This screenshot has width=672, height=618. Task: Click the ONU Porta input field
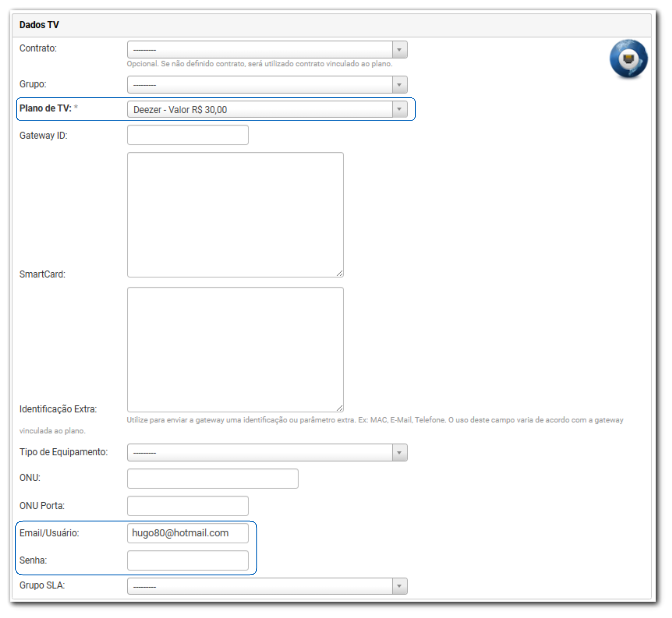tap(188, 506)
